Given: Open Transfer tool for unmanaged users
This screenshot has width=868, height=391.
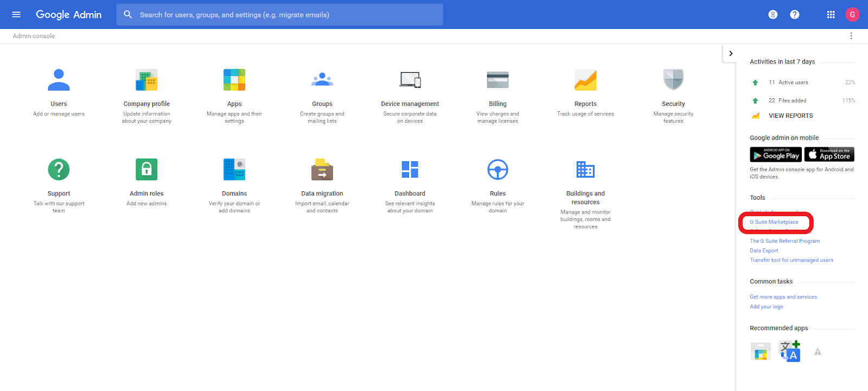Looking at the screenshot, I should [x=792, y=260].
